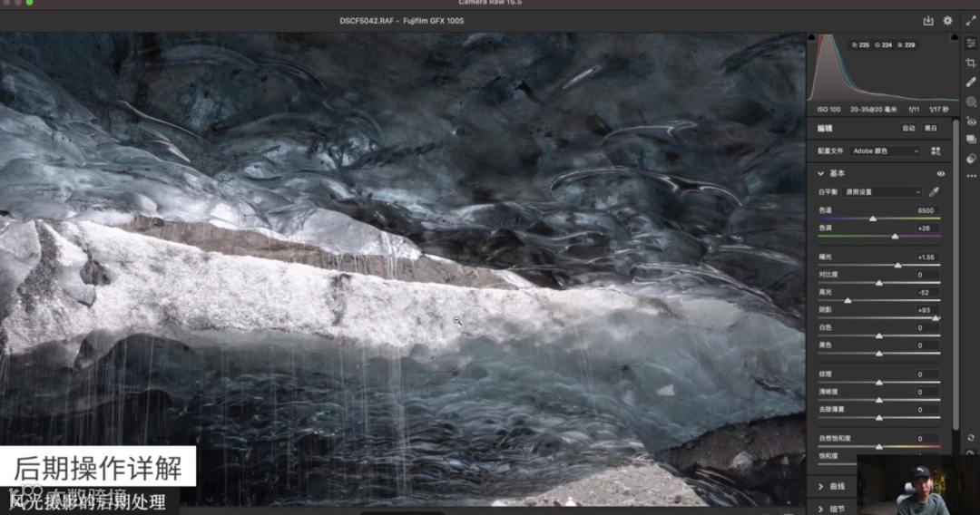Image resolution: width=980 pixels, height=515 pixels.
Task: Toggle full screen mode icon
Action: point(971,21)
